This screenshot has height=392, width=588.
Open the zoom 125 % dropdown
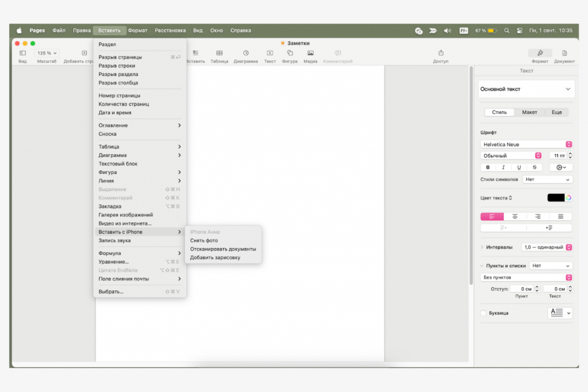click(x=47, y=53)
